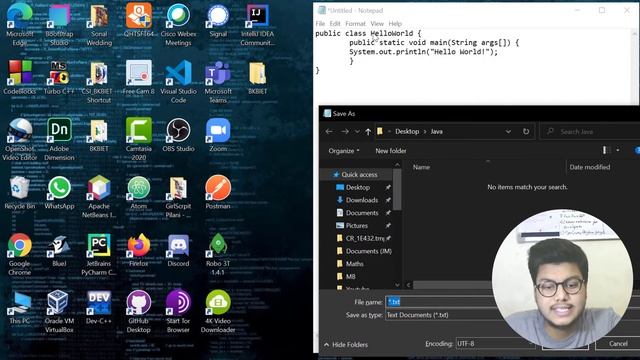Viewport: 640px width, 360px height.
Task: Launch Cisco Webex Meetings shortcut
Action: pos(178,24)
